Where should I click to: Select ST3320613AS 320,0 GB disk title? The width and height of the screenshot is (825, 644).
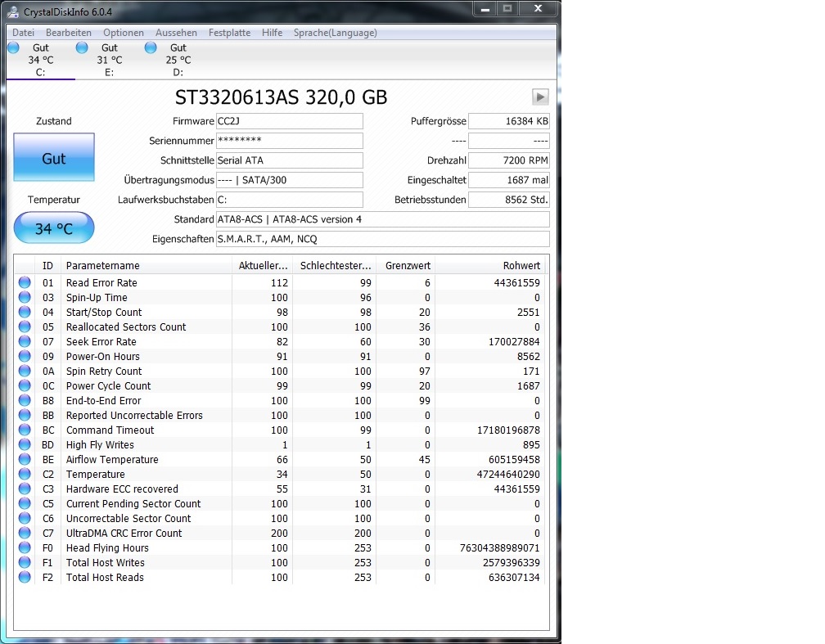point(281,97)
